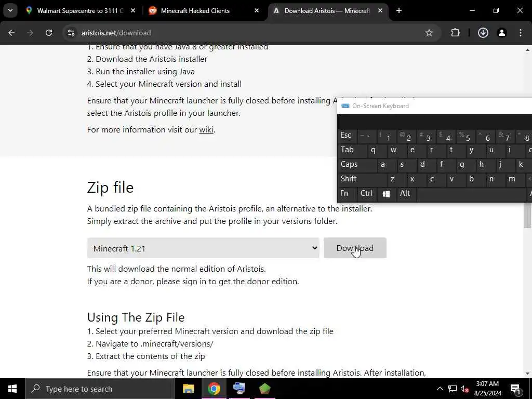Click the Esc key on the On-Screen Keyboard
532x399 pixels.
coord(347,136)
